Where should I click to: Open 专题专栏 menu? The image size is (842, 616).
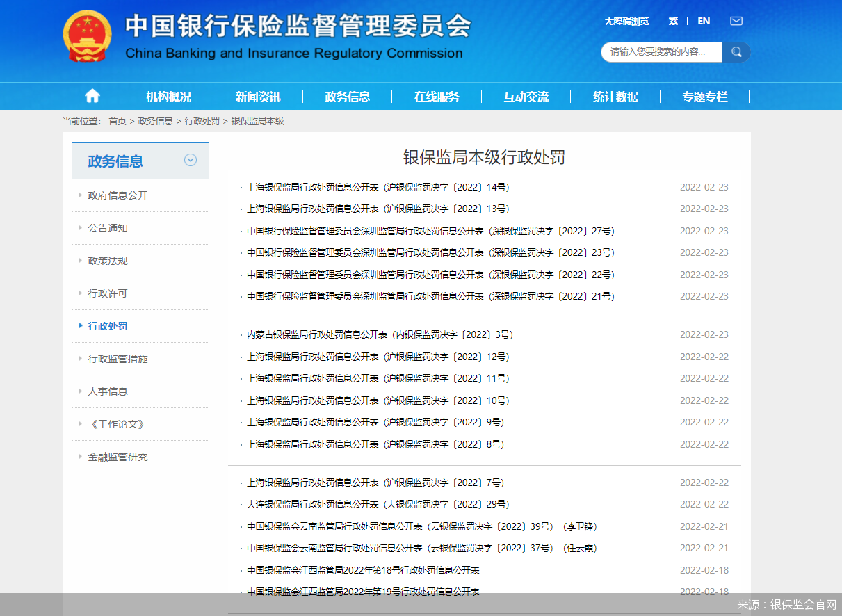[x=705, y=97]
